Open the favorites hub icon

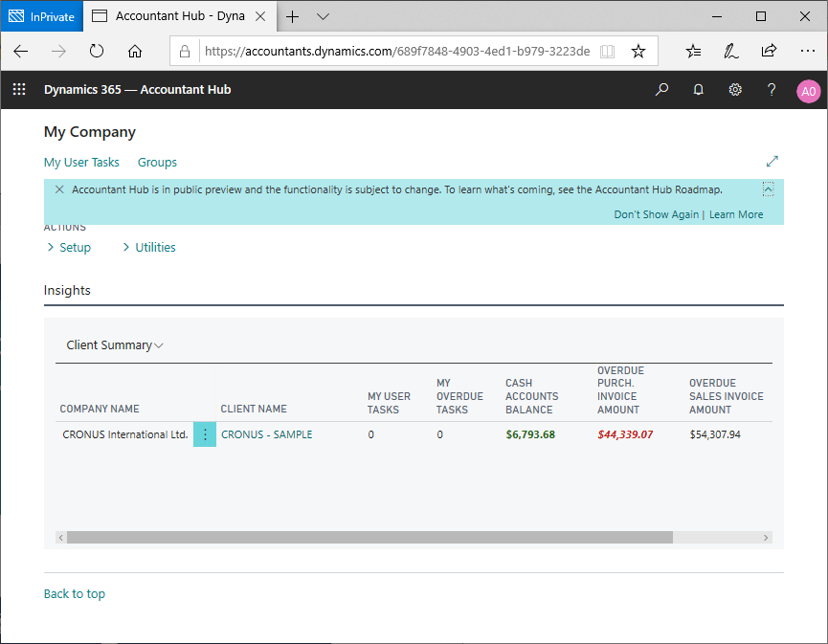click(x=693, y=52)
